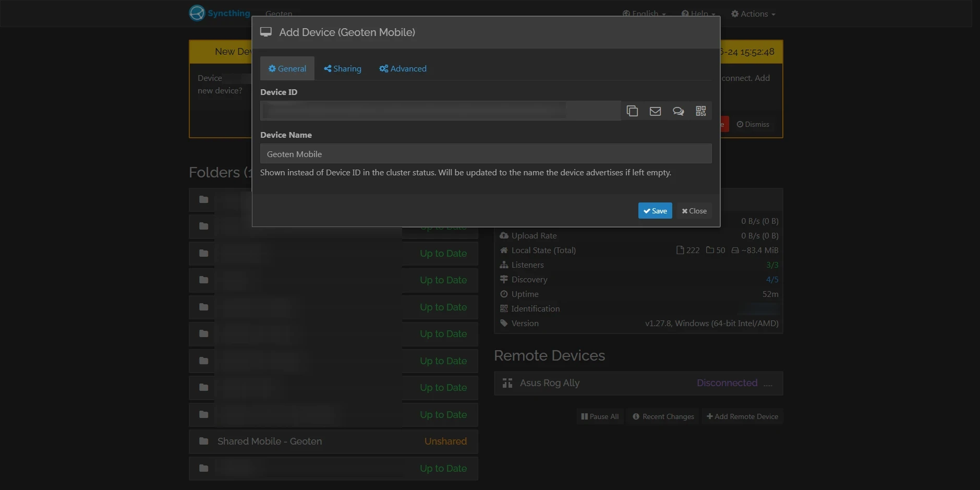This screenshot has height=490, width=980.
Task: Click the Discovery signpost icon
Action: pos(504,279)
